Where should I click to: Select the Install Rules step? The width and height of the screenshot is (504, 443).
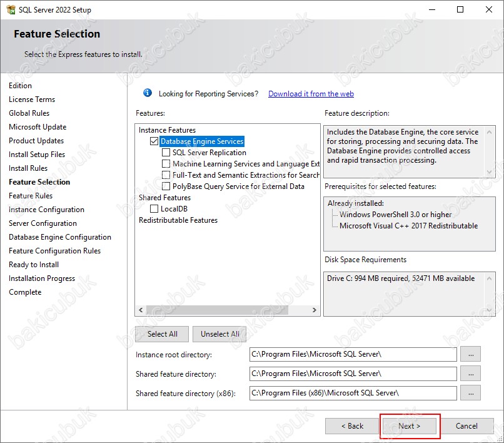tap(28, 168)
